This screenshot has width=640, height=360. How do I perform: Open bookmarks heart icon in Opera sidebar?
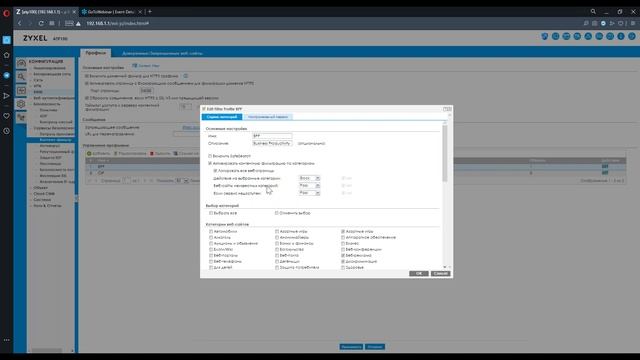pos(7,116)
